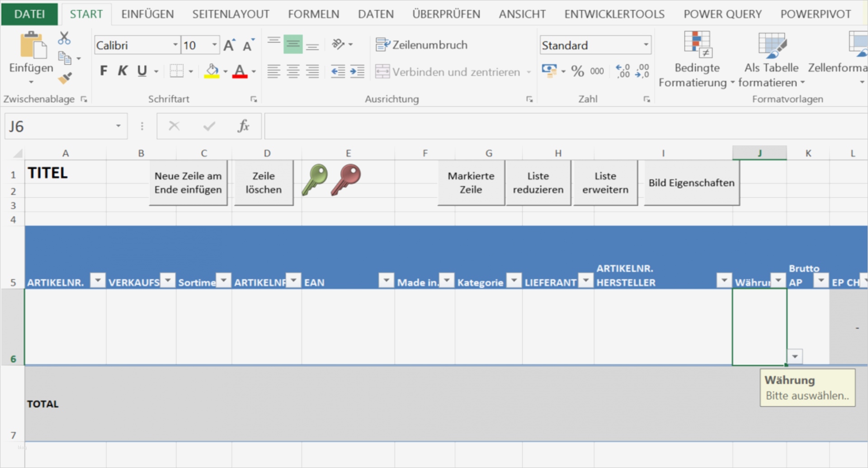Click the Insert Function fx icon
Image resolution: width=868 pixels, height=468 pixels.
244,126
